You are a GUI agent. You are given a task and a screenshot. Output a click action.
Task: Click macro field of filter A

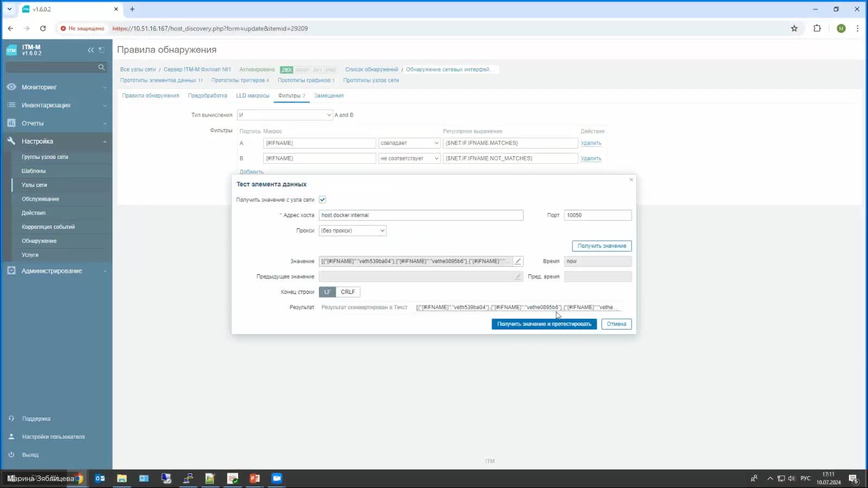coord(320,143)
